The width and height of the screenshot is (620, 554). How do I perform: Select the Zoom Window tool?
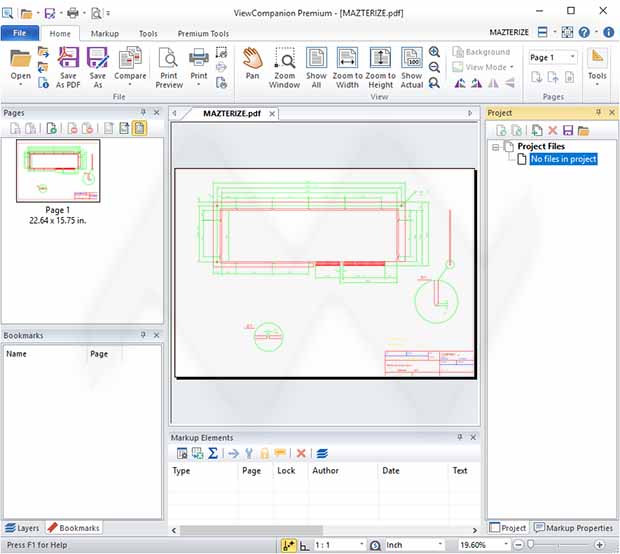coord(284,67)
